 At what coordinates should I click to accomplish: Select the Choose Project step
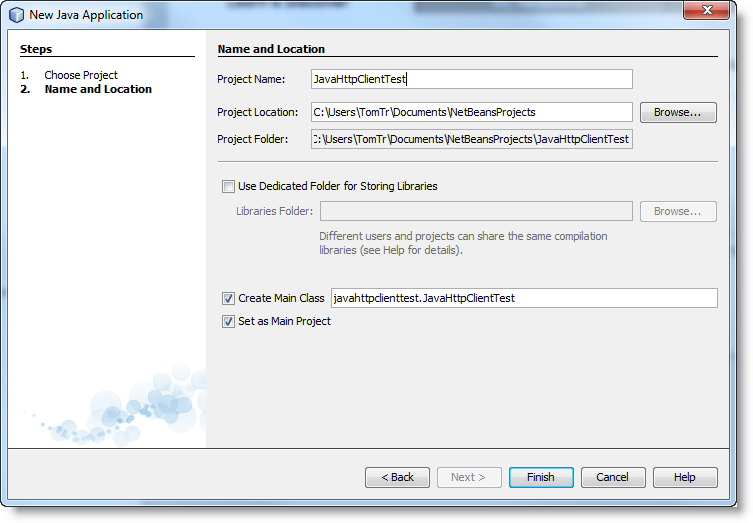[x=80, y=75]
